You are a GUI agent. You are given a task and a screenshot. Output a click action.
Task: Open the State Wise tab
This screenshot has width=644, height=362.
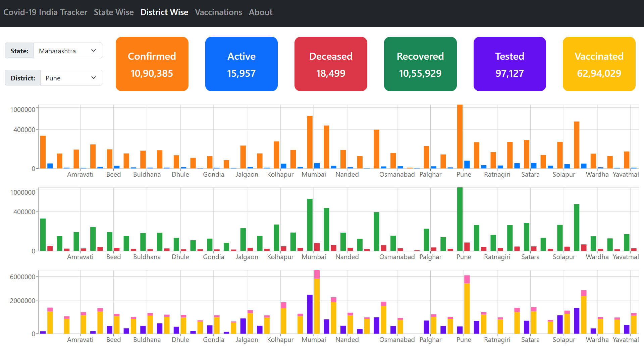click(114, 12)
